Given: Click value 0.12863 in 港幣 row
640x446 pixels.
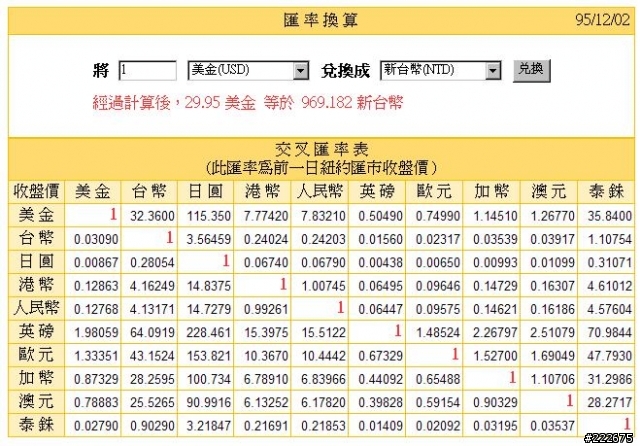Looking at the screenshot, I should pyautogui.click(x=96, y=286).
